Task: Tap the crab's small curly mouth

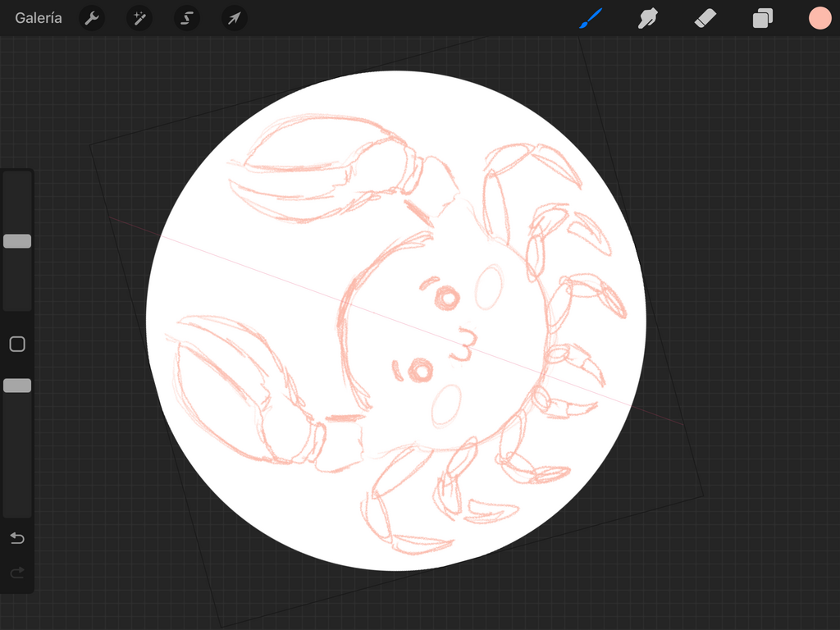Action: [x=464, y=343]
